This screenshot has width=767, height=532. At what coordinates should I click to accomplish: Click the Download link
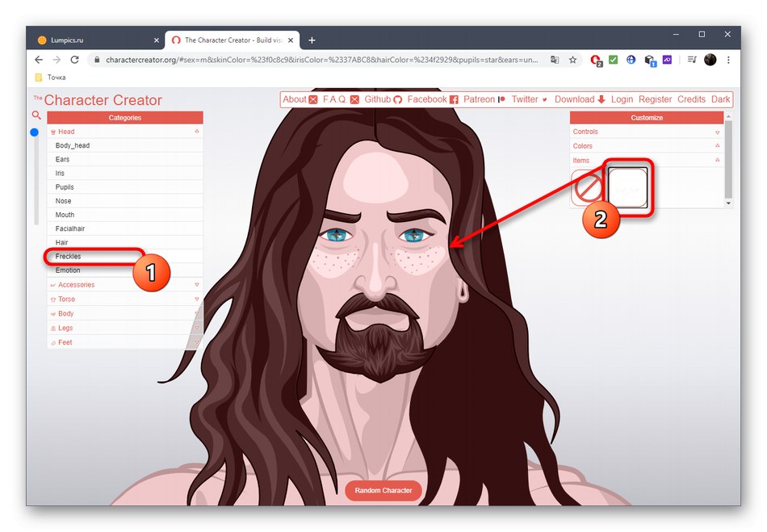[580, 99]
